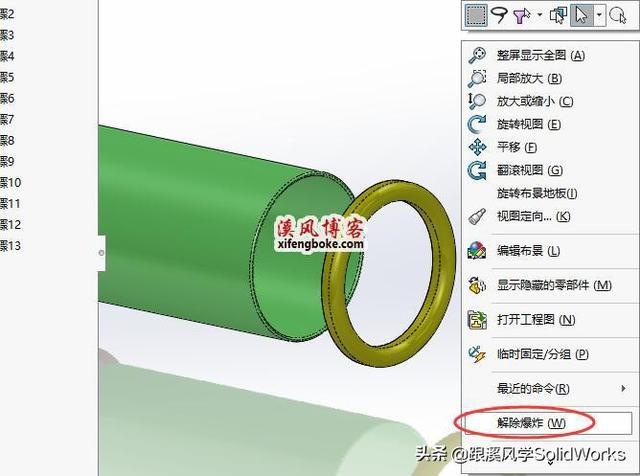Select explode step 11 in the list
640x476 pixels.
pyautogui.click(x=10, y=203)
